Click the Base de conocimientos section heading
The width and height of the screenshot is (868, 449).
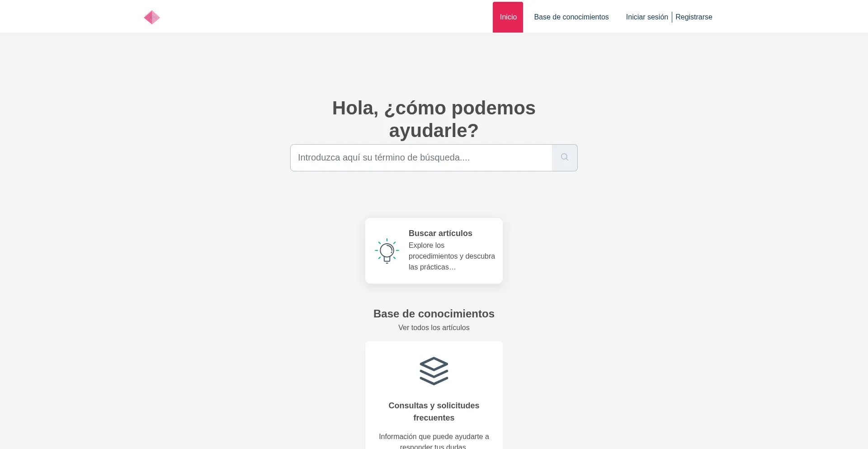tap(434, 314)
